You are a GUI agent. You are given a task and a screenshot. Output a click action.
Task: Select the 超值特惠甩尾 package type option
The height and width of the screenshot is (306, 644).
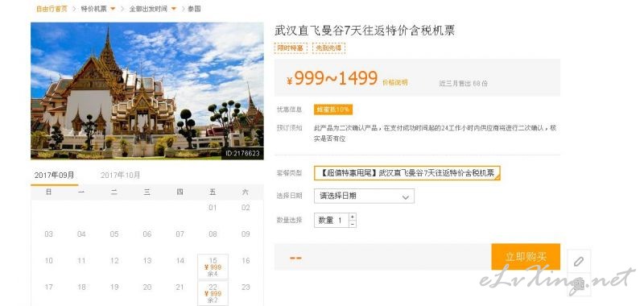[x=407, y=173]
